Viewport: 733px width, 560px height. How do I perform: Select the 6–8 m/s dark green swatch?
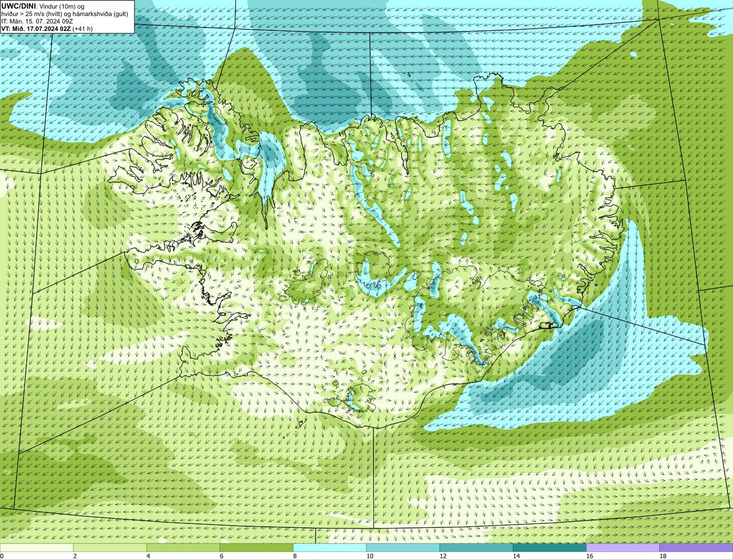[x=257, y=547]
